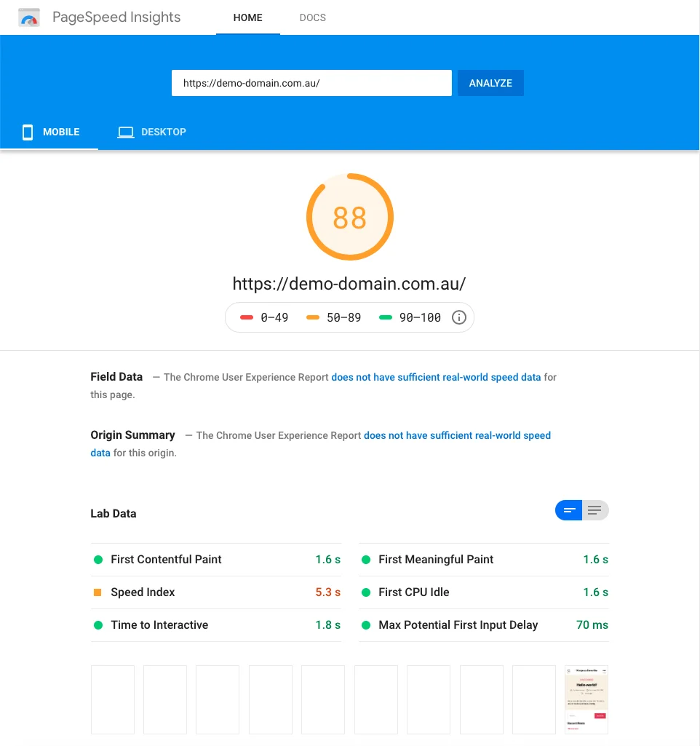Open the DOCS tab

pos(312,17)
